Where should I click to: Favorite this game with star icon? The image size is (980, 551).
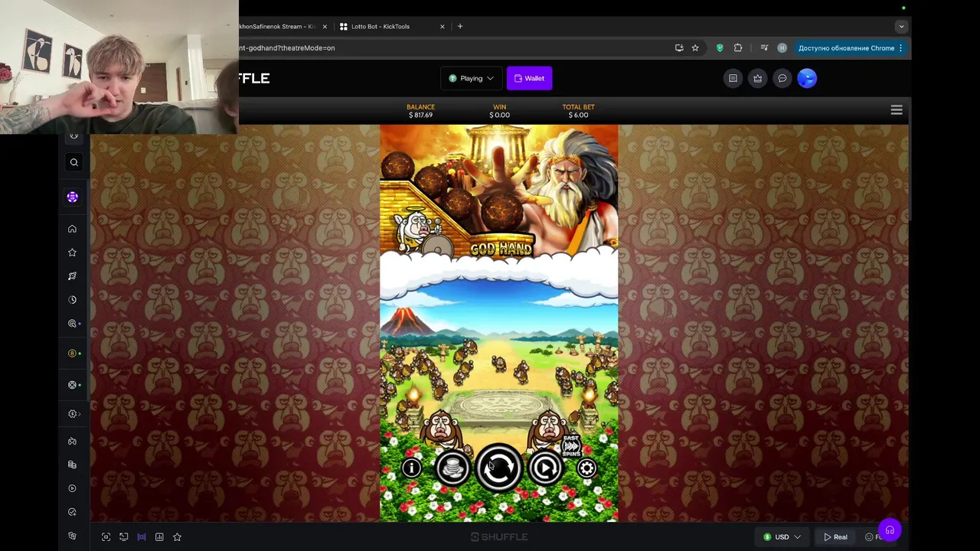click(x=177, y=537)
